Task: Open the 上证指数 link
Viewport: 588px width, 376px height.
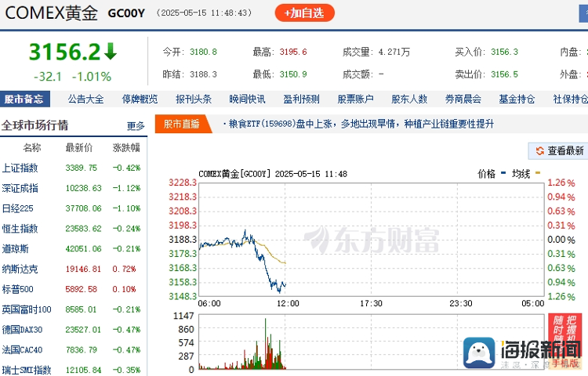Action: coord(20,168)
